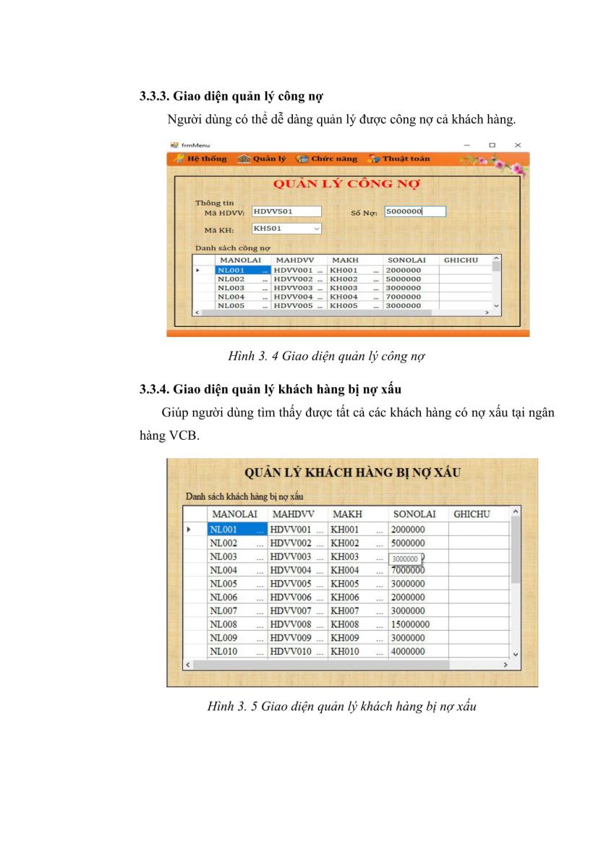Viewport: 614px width, 868px height.
Task: Click GHICHU header in the nợ xấu customer list
Action: coord(479,514)
